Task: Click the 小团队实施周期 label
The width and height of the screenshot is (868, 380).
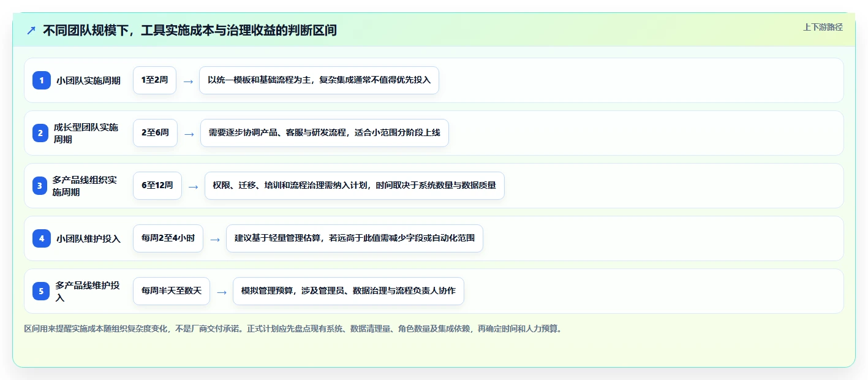Action: point(88,80)
